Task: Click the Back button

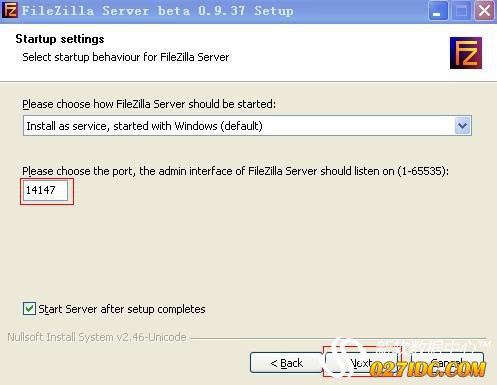Action: click(287, 363)
